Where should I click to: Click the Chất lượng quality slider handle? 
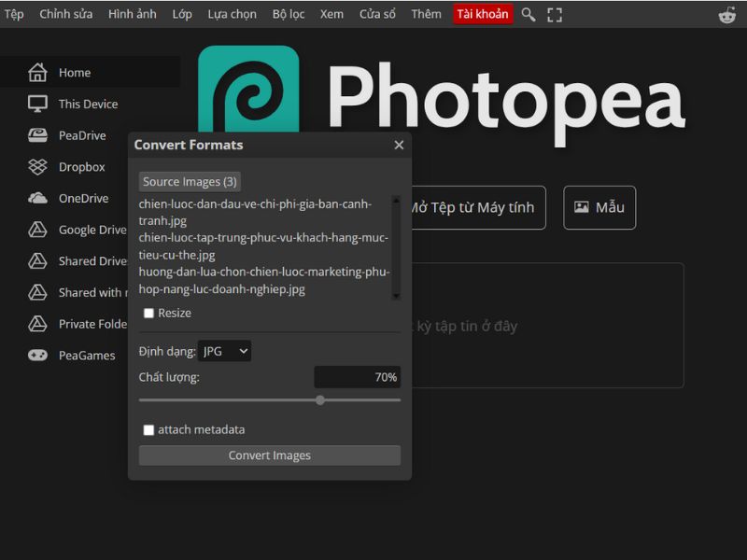point(320,400)
